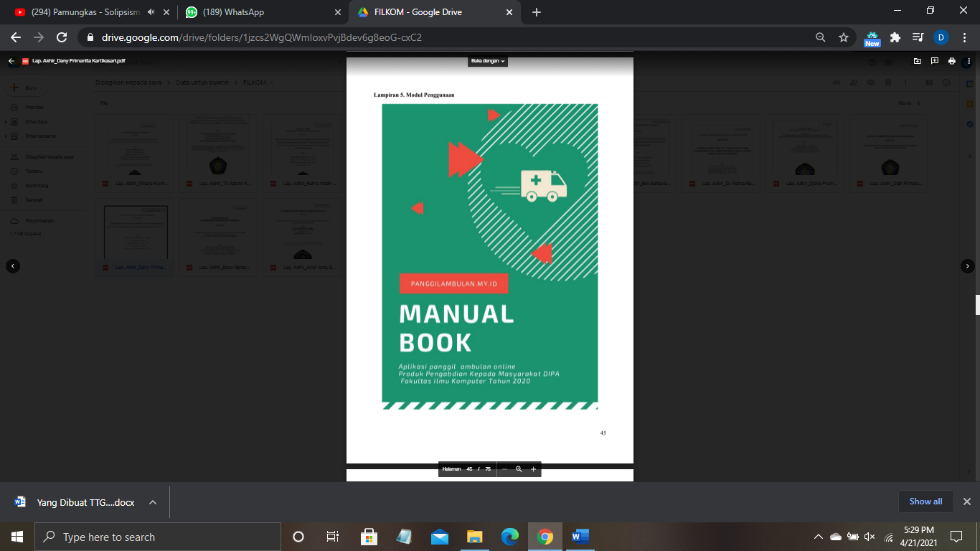The image size is (980, 551).
Task: Close the downloads bar
Action: click(x=966, y=501)
